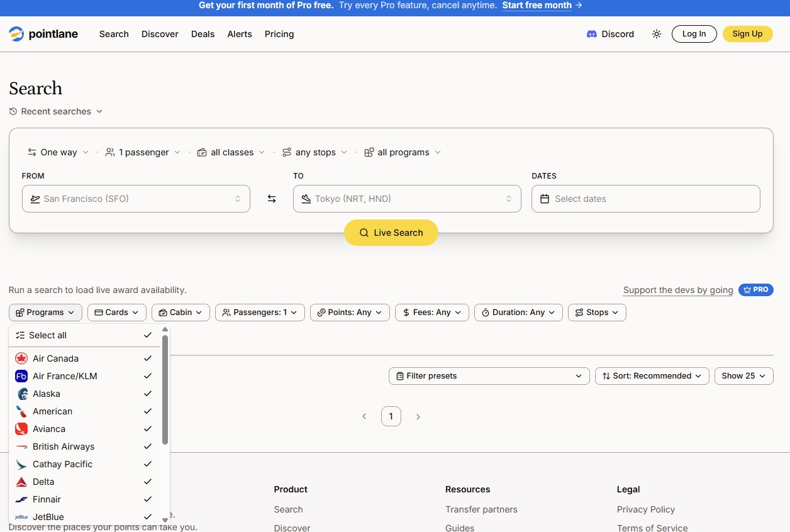Click the PRO crown badge
This screenshot has width=790, height=532.
pos(756,290)
